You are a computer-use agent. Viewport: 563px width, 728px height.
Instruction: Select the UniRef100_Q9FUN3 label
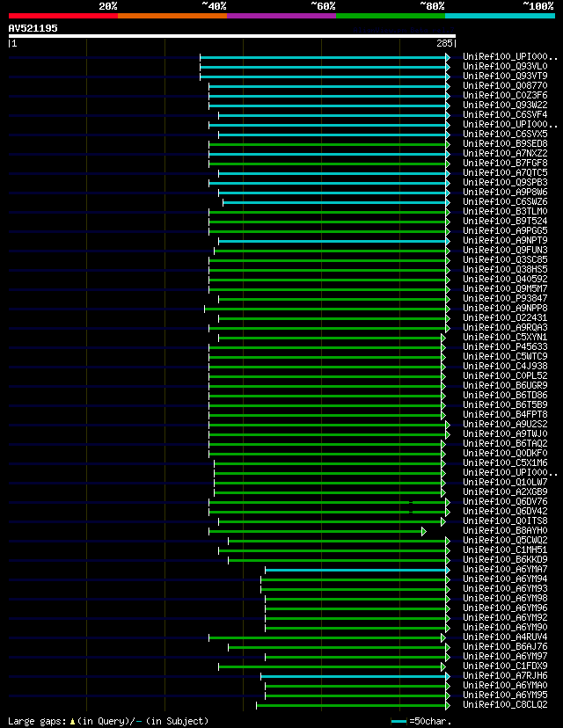(505, 250)
